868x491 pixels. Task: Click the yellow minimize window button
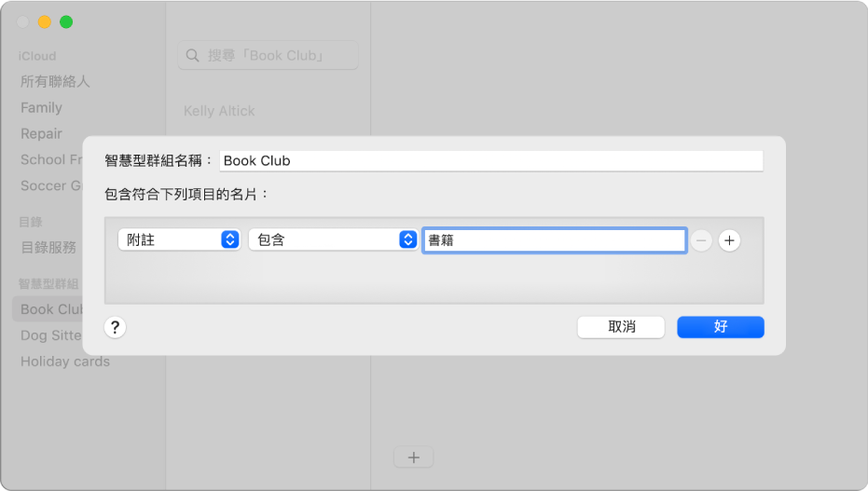[x=45, y=22]
